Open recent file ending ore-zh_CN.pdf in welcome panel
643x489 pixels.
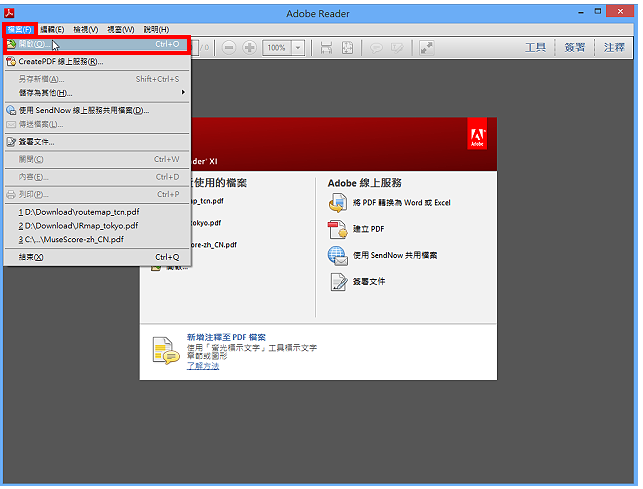(214, 245)
